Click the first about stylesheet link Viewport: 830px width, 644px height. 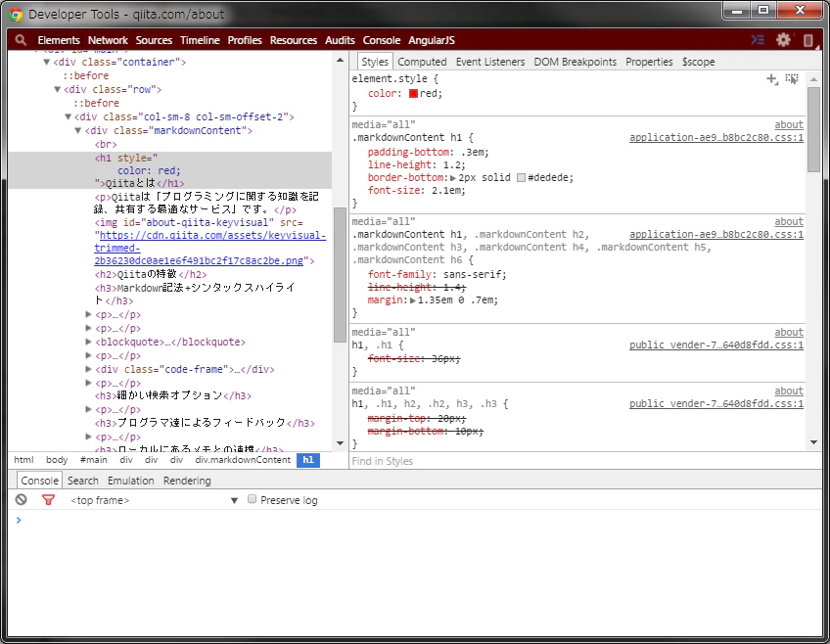[x=789, y=124]
